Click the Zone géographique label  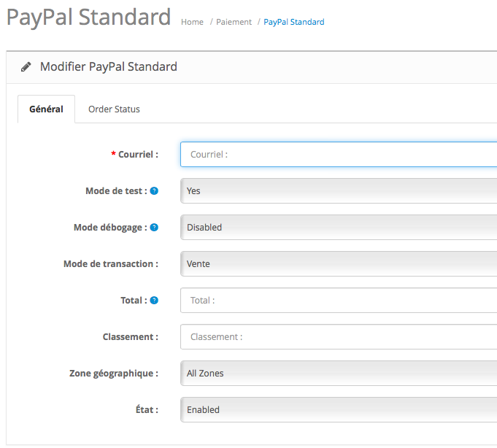(114, 374)
